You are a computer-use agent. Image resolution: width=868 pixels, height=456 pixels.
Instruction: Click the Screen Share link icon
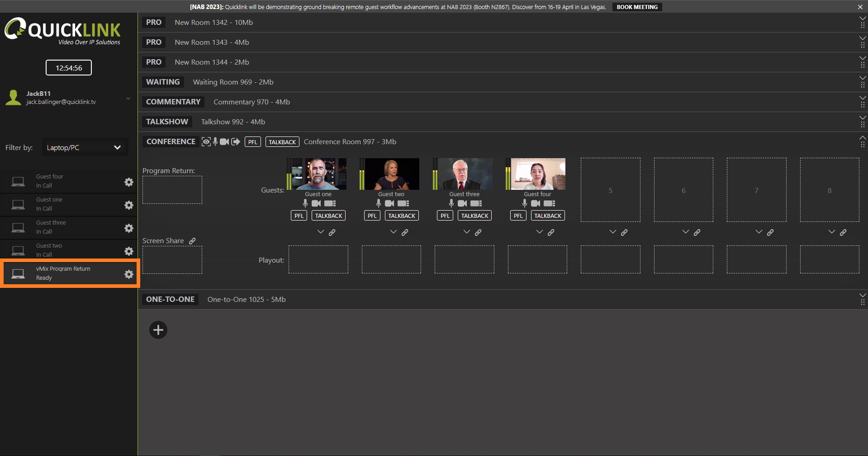click(192, 241)
